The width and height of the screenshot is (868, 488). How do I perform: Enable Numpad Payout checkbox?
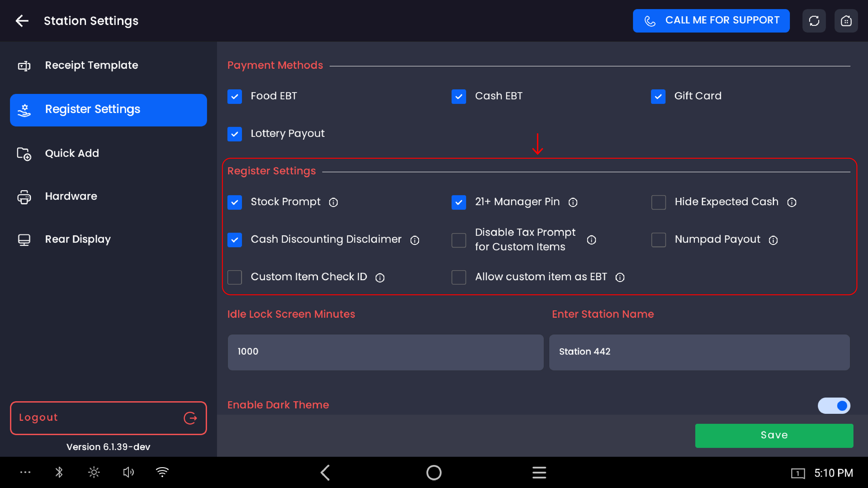pyautogui.click(x=658, y=240)
